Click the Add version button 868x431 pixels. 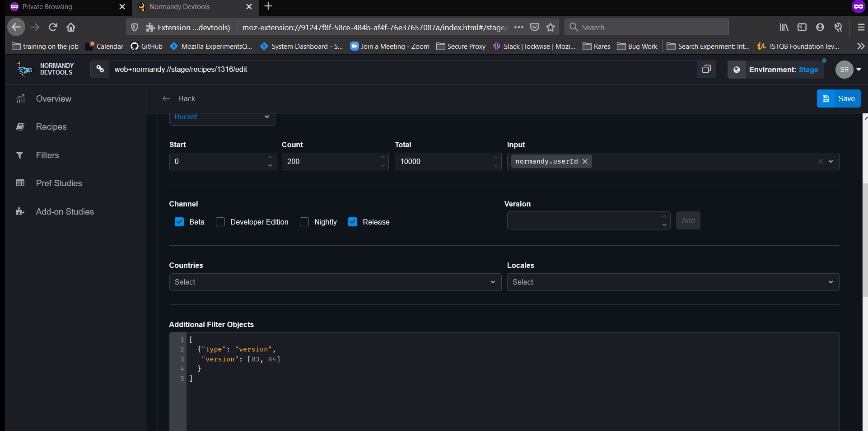[688, 220]
